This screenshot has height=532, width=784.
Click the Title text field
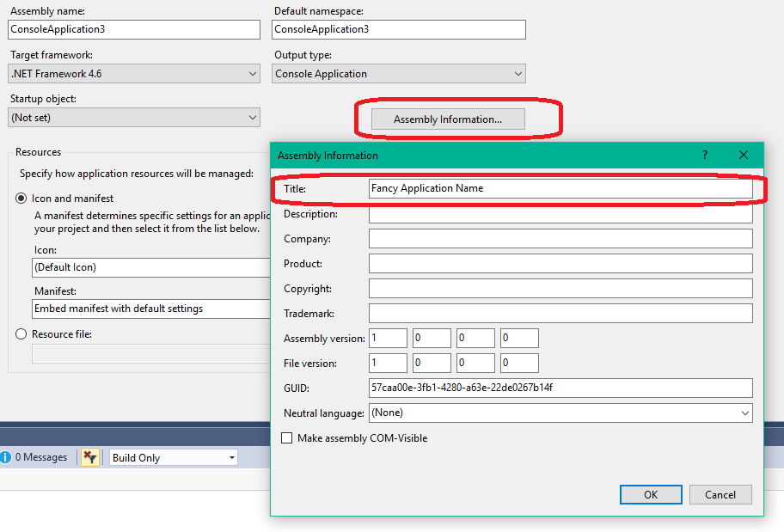point(560,188)
